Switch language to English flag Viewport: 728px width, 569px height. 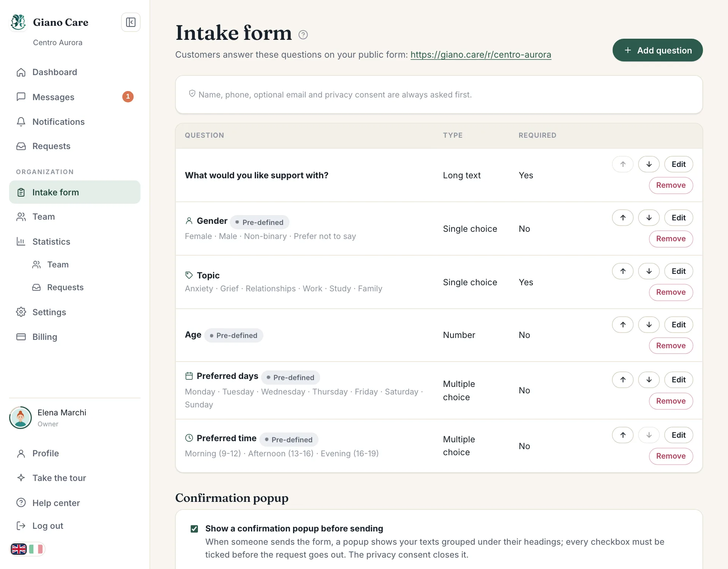pyautogui.click(x=19, y=549)
